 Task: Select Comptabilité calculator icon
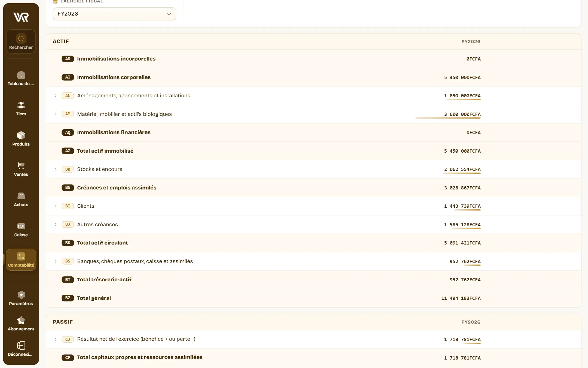tap(21, 256)
